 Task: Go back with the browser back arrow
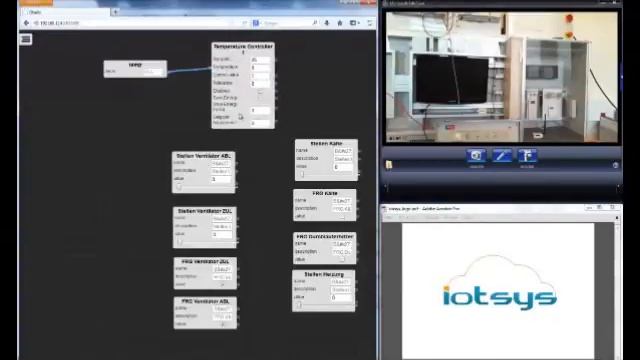[x=27, y=23]
